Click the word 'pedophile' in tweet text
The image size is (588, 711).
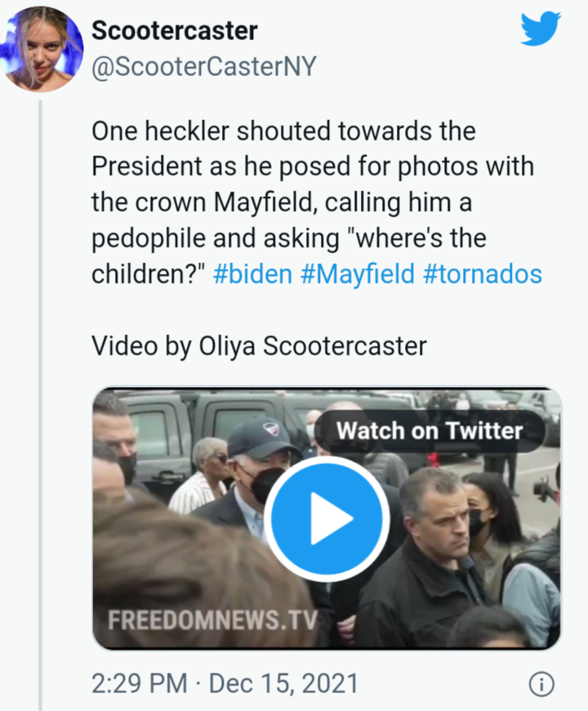(x=148, y=239)
